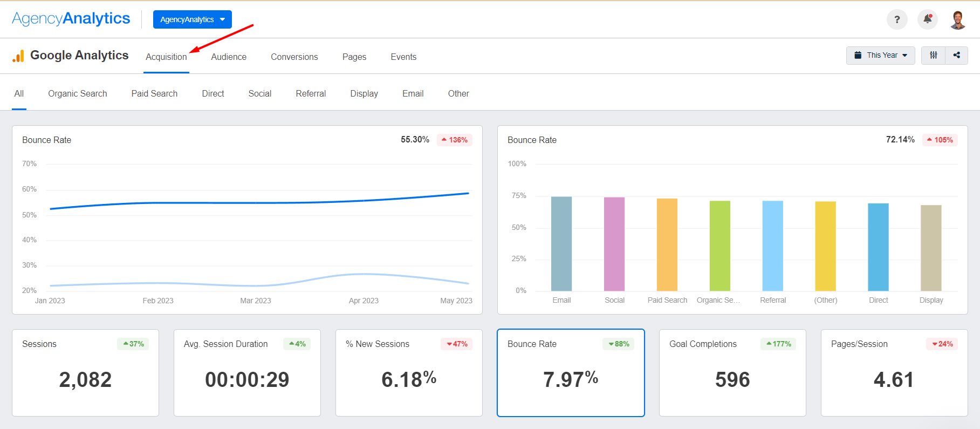This screenshot has width=980, height=429.
Task: Switch to the Audience tab
Action: pos(229,57)
